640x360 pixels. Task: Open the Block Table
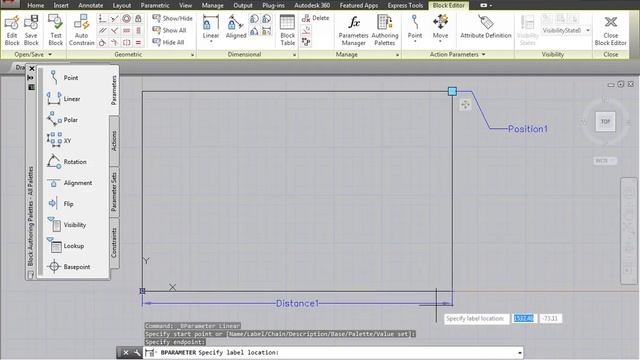(x=287, y=30)
